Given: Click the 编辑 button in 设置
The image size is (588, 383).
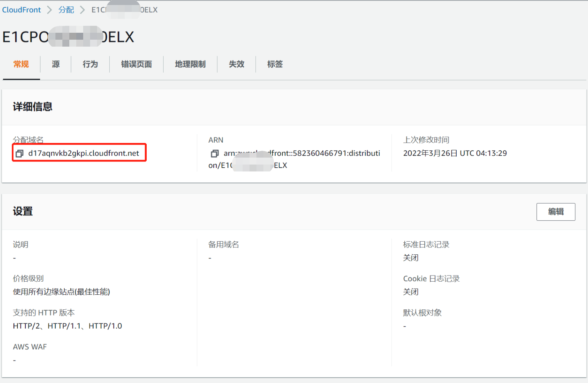Looking at the screenshot, I should coord(556,212).
